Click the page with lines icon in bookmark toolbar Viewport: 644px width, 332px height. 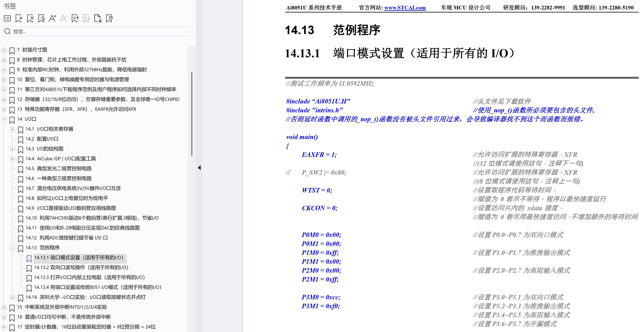click(98, 18)
